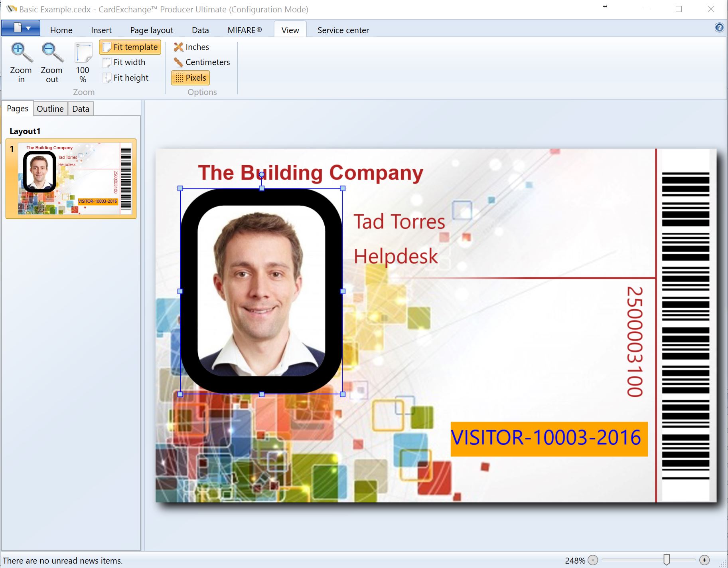Select the vertical 250003100 number text
Viewport: 728px width, 568px height.
click(635, 342)
